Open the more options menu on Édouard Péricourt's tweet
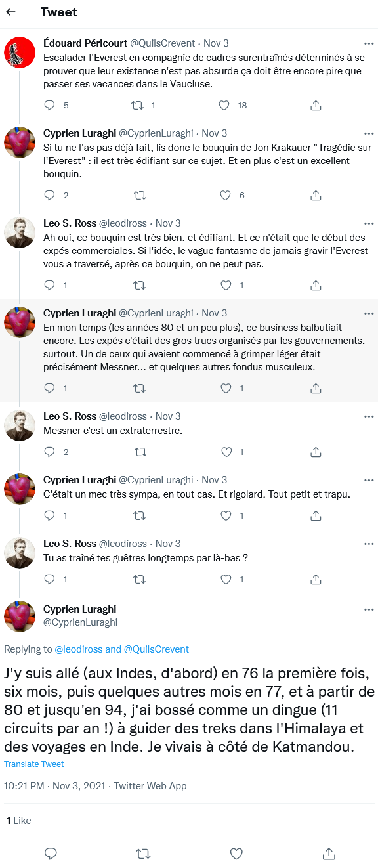This screenshot has height=868, width=378. point(368,42)
